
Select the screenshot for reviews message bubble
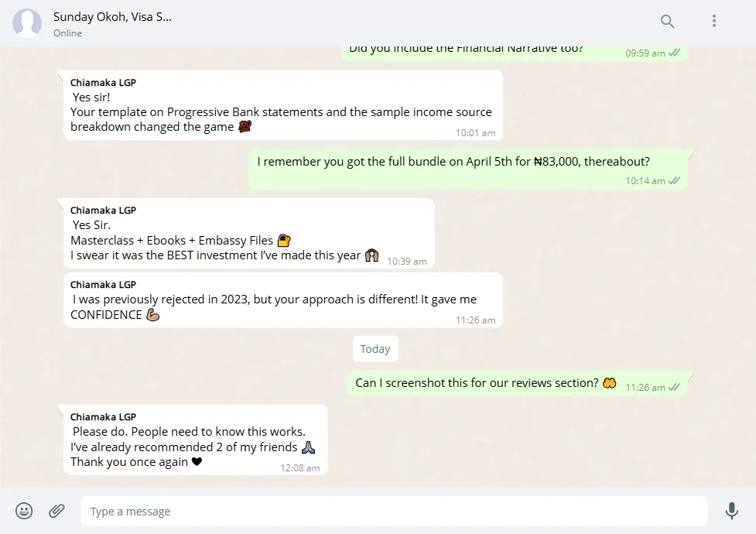[518, 384]
